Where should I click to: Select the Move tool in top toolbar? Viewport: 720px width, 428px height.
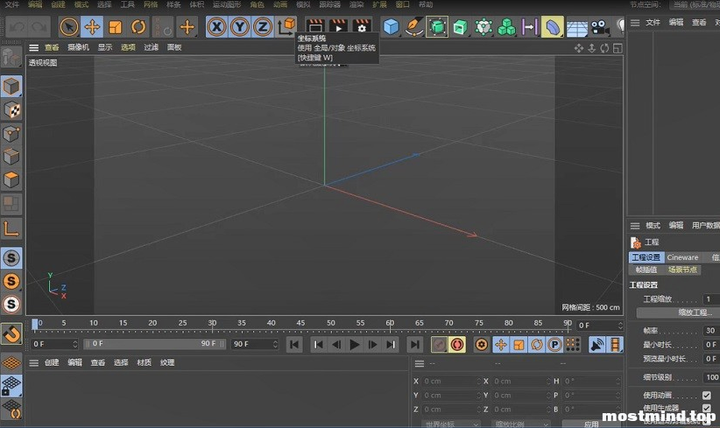92,27
